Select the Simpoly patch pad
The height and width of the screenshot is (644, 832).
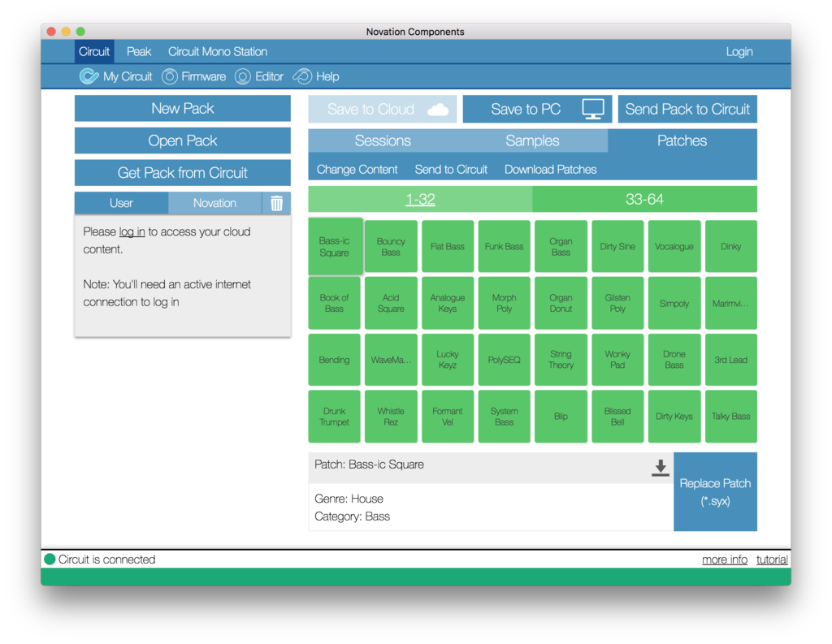point(674,303)
